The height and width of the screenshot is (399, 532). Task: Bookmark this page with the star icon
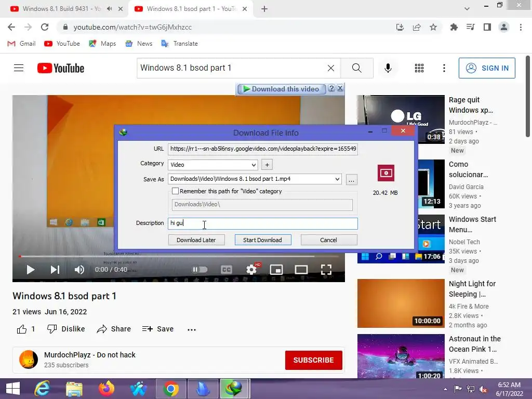tap(433, 27)
